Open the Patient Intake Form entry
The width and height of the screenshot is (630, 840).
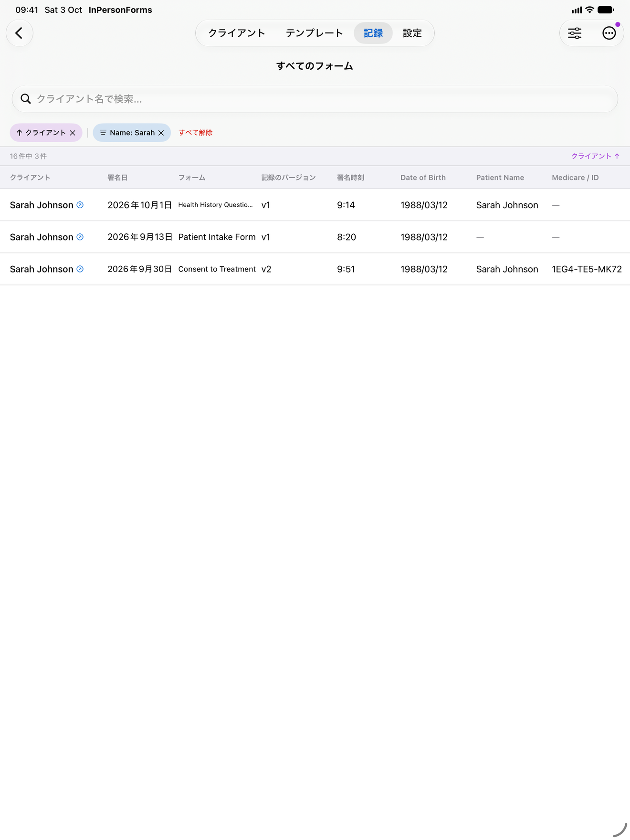(217, 237)
